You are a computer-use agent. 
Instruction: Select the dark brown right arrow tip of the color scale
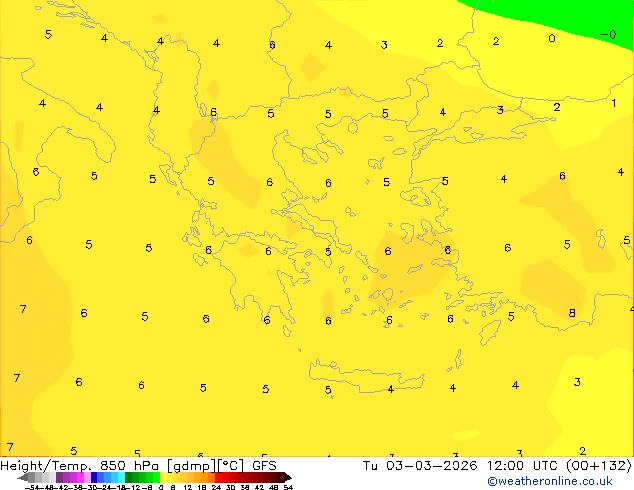[288, 478]
